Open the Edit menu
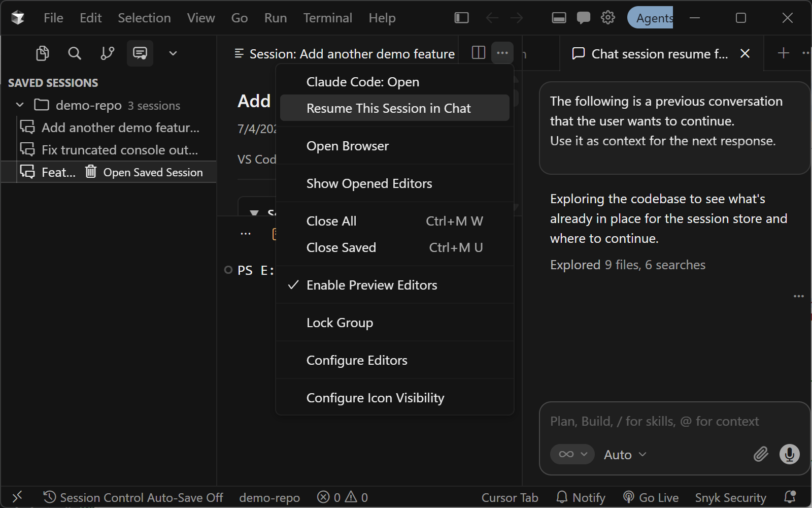812x508 pixels. pos(91,18)
